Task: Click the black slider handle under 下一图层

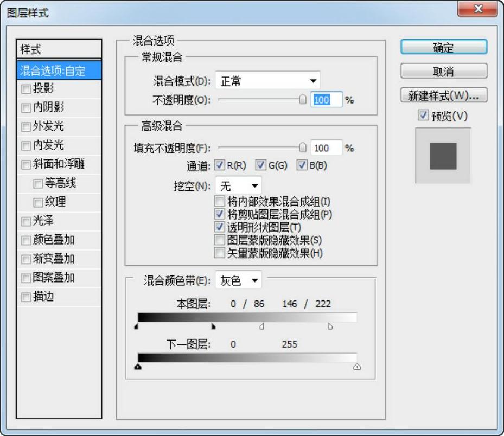Action: click(x=138, y=367)
